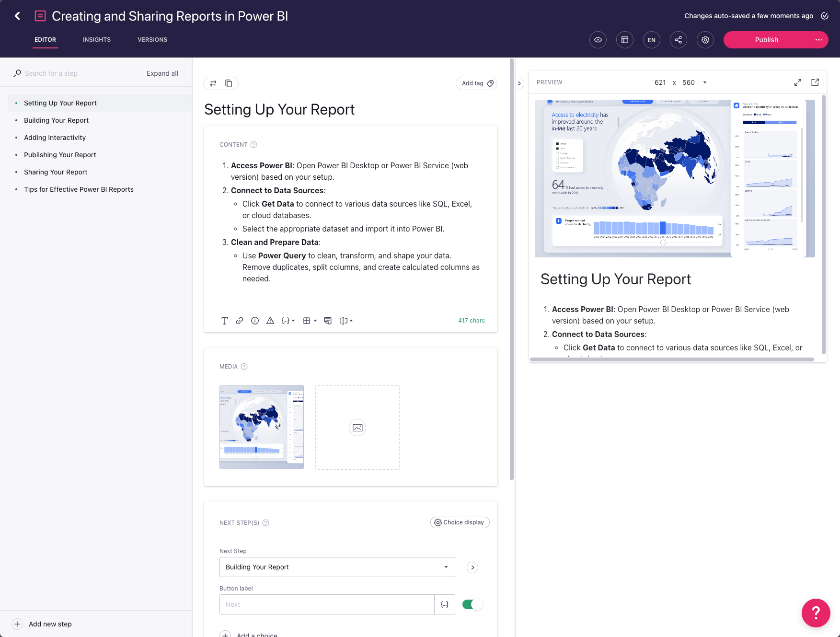The width and height of the screenshot is (840, 637).
Task: Open the variables curly braces dropdown
Action: point(288,321)
